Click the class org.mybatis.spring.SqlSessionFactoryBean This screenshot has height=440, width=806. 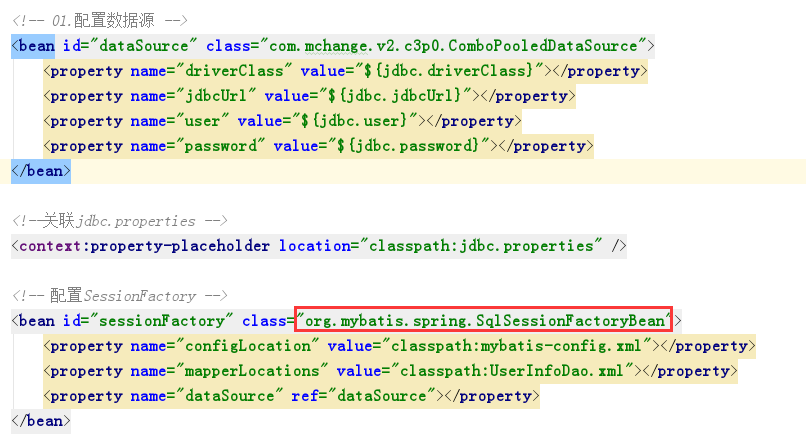coord(484,321)
